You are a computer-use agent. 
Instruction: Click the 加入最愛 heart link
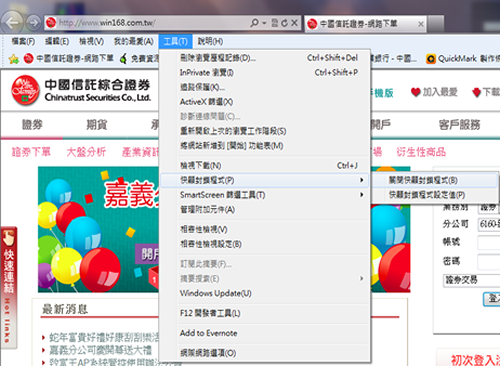tap(434, 92)
